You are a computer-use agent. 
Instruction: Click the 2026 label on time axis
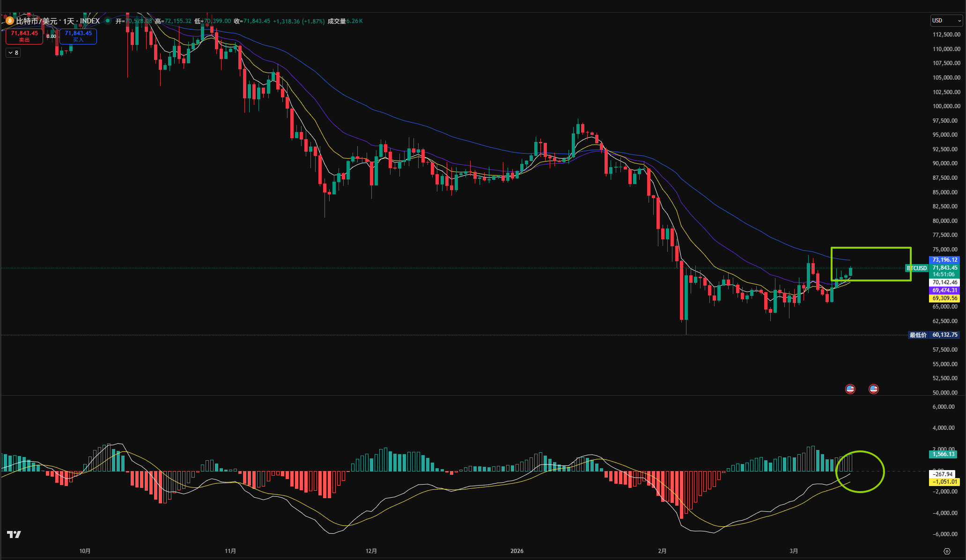pos(516,551)
